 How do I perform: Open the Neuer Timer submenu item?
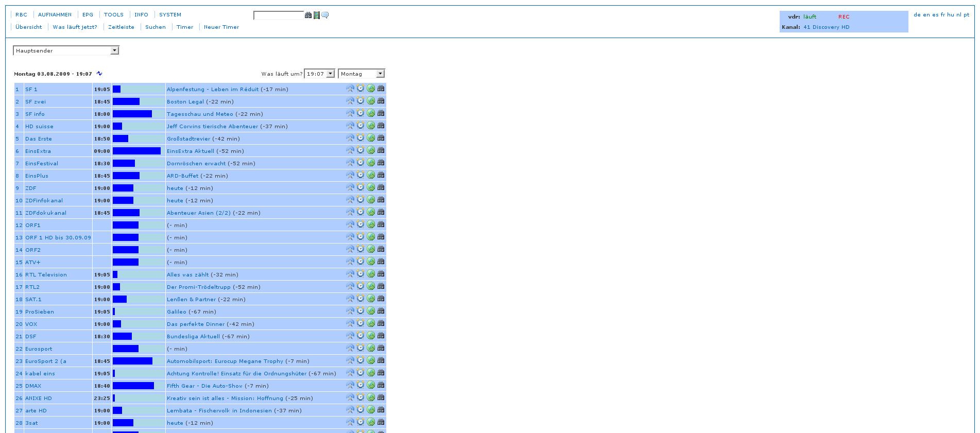[221, 27]
